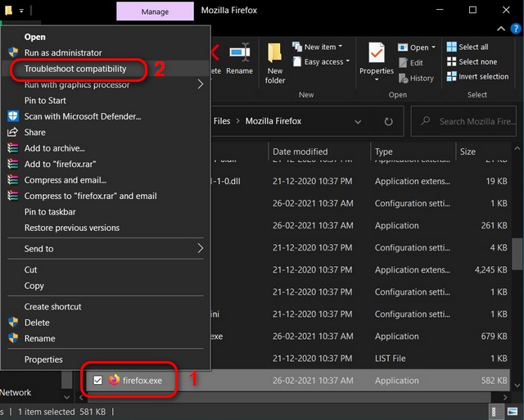Click the WinRAR icon beside Compress and email

pos(13,180)
